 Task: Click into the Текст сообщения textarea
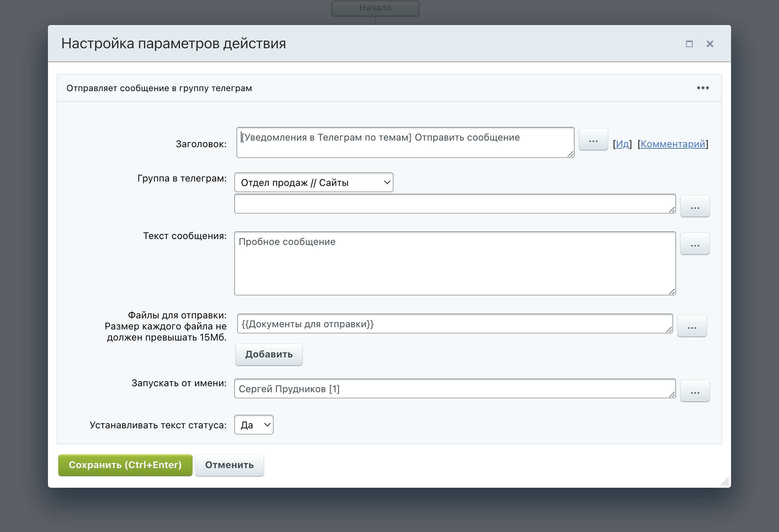[454, 263]
